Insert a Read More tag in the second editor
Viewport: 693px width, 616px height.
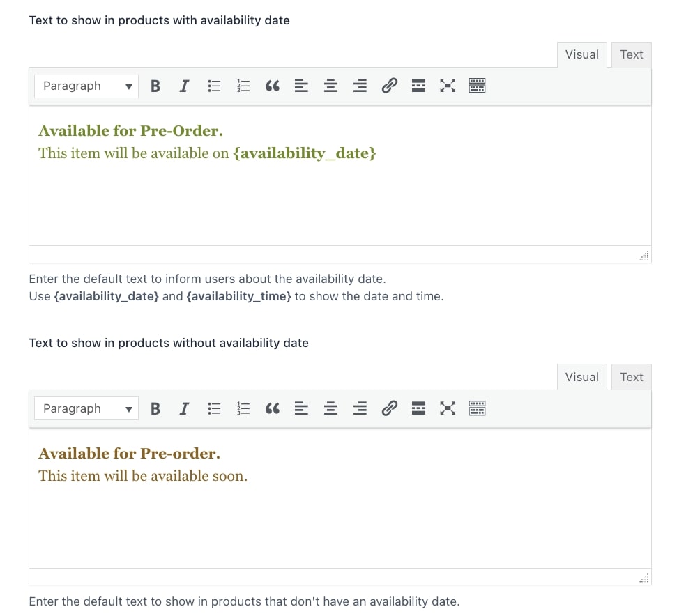point(418,408)
